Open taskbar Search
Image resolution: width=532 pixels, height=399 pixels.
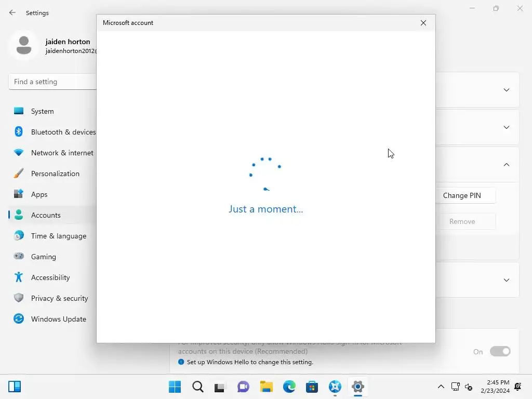198,387
